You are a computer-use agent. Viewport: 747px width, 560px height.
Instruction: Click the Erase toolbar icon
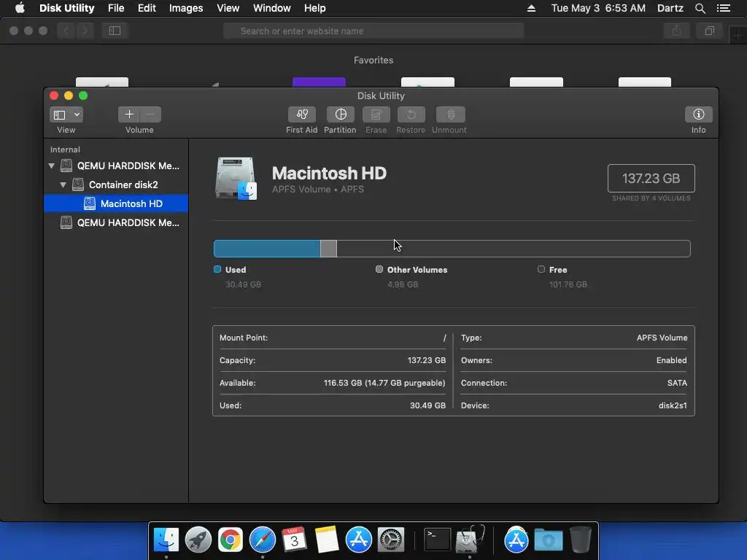point(376,114)
